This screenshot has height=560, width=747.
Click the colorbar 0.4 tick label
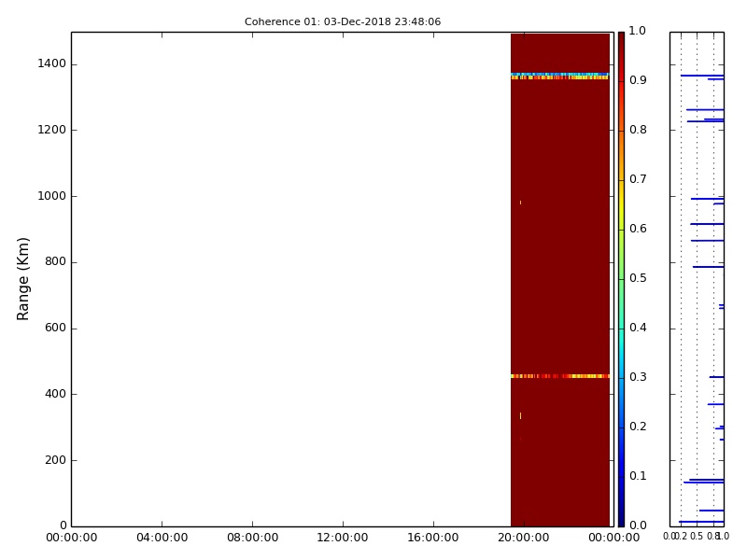[638, 328]
